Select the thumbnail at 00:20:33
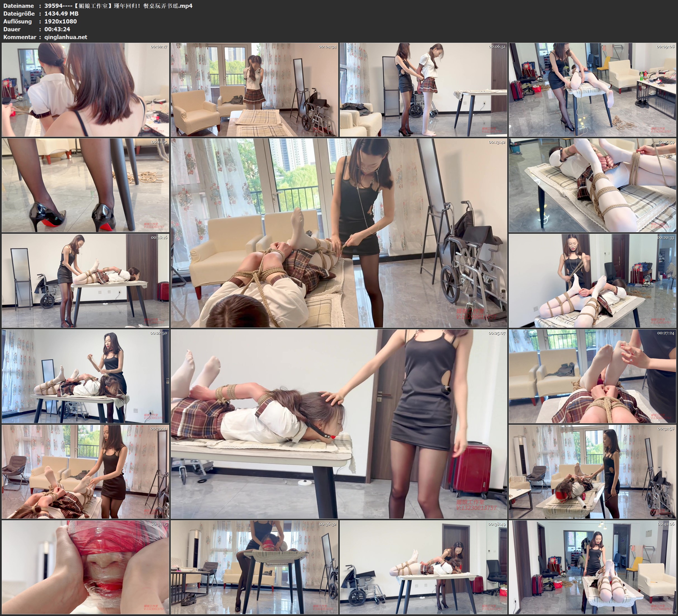 592,280
